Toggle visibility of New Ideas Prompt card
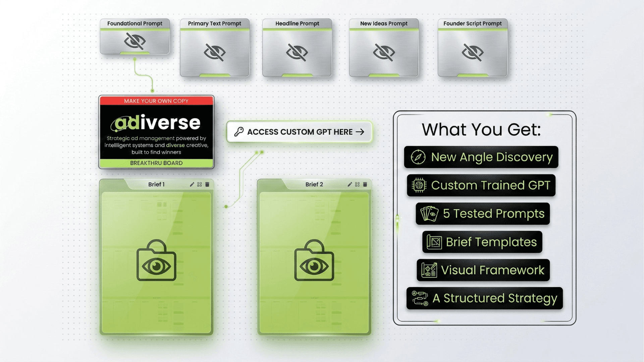The height and width of the screenshot is (362, 644). 384,52
